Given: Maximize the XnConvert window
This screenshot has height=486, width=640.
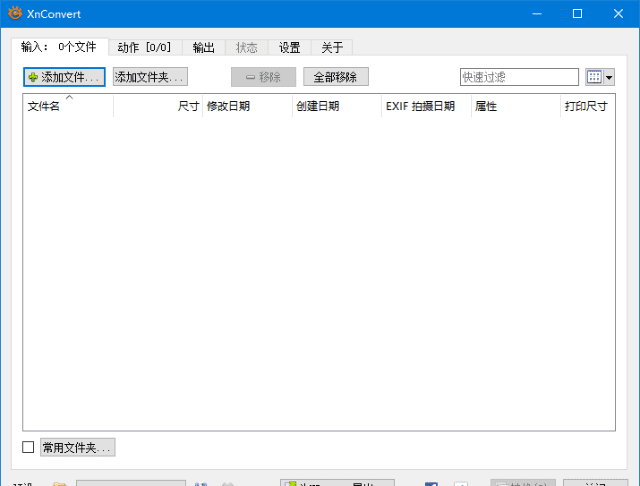Looking at the screenshot, I should (x=577, y=13).
